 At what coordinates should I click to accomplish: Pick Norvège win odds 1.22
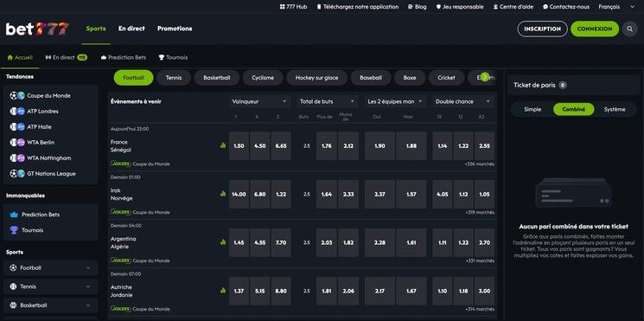pos(281,195)
